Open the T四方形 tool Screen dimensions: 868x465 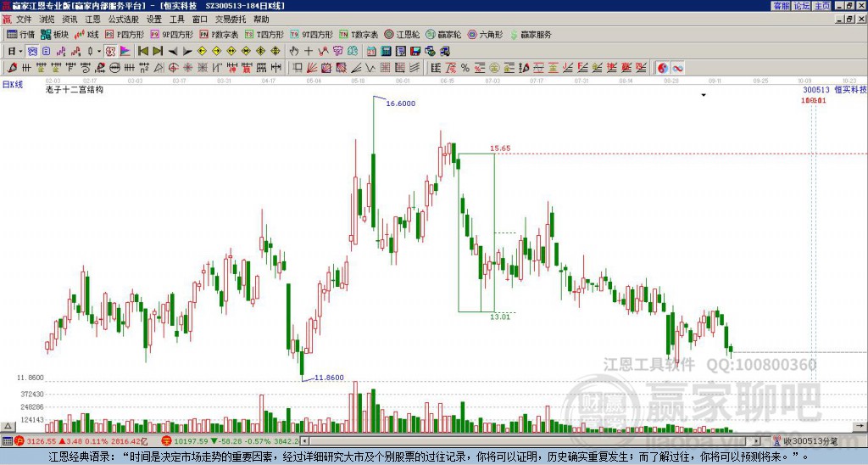[x=264, y=34]
